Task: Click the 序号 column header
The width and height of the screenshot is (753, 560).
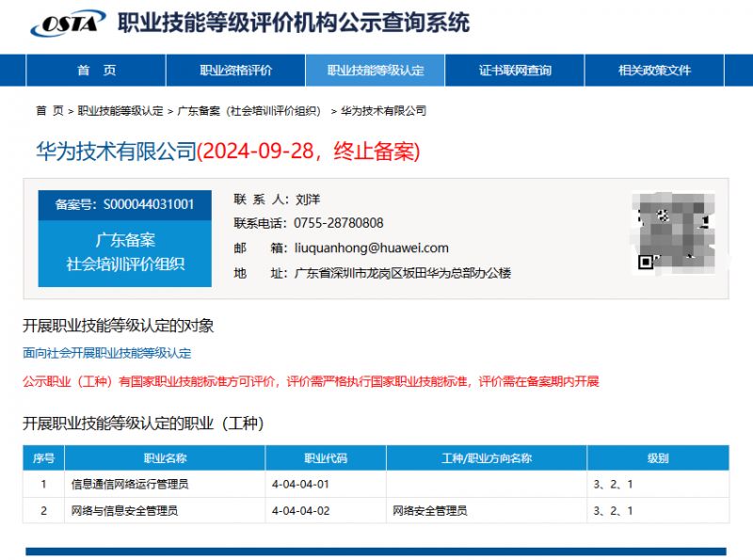Action: coord(43,457)
